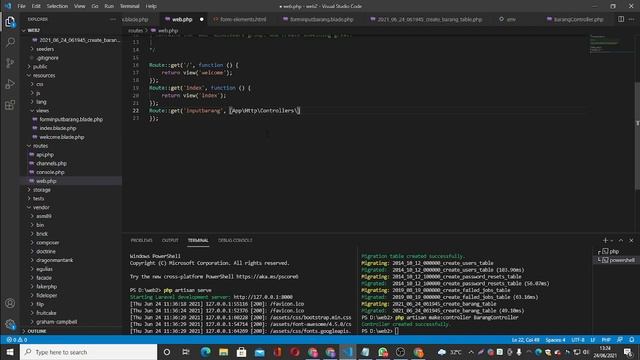Open the Source Control view
Viewport: 640px width, 360px height.
pyautogui.click(x=10, y=63)
